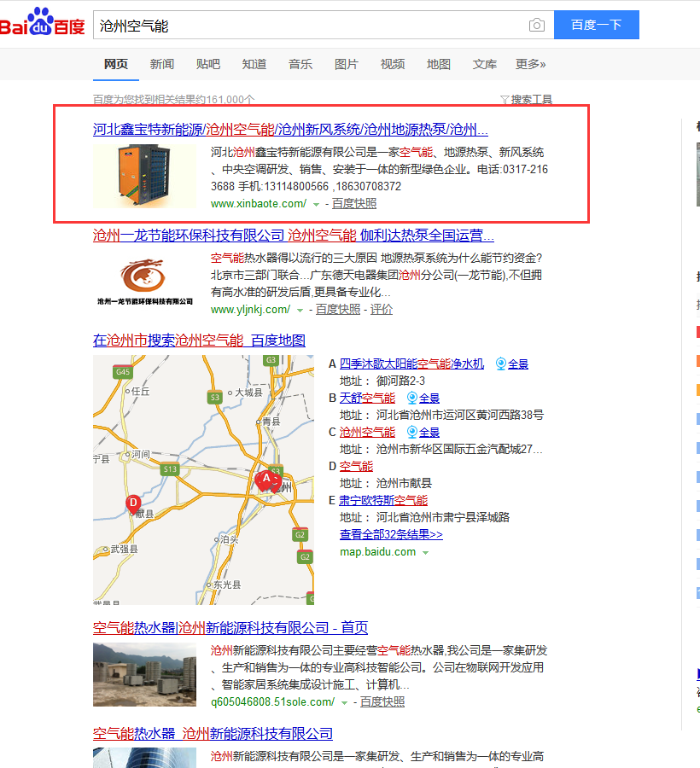Open the 音乐 tab

click(x=300, y=64)
